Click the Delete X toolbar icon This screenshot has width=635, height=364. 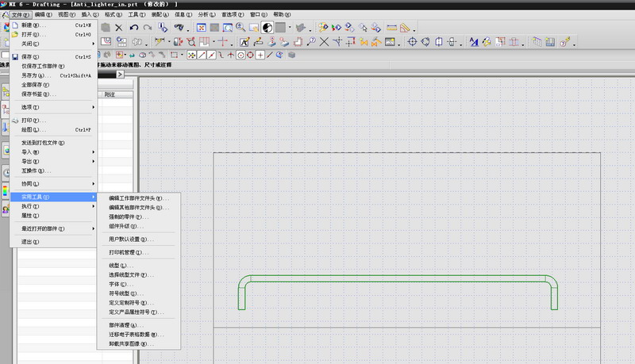pyautogui.click(x=118, y=28)
